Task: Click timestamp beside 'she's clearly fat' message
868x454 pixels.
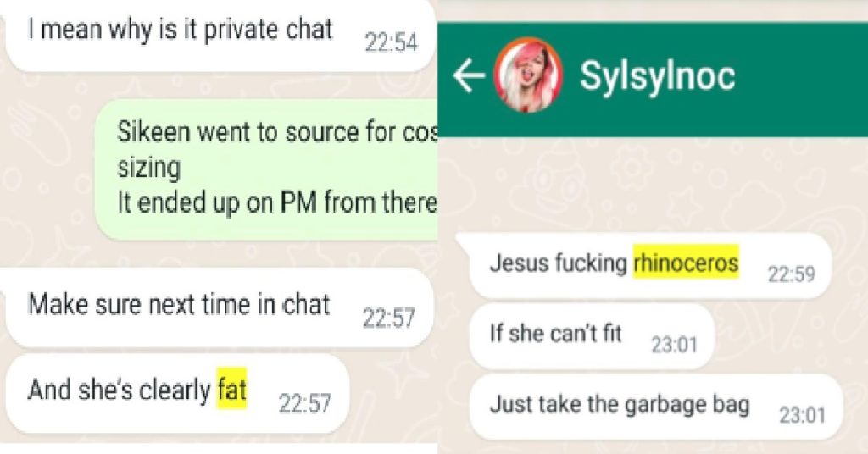Action: tap(304, 403)
